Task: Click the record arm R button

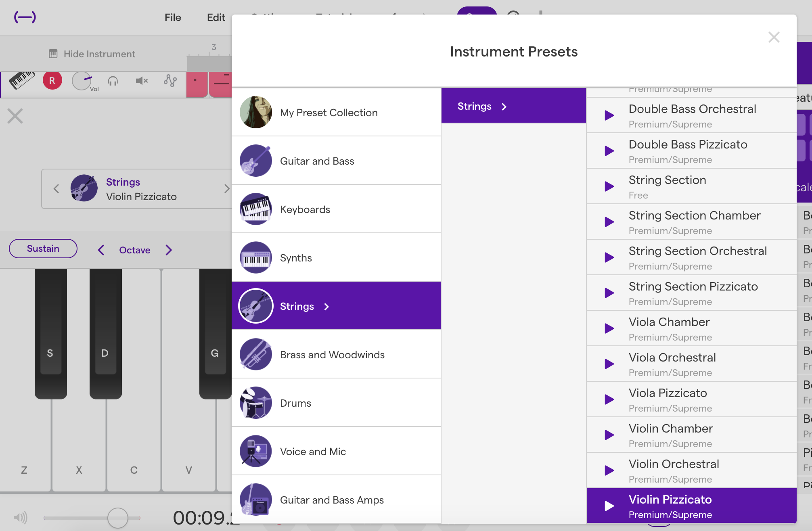Action: point(52,81)
